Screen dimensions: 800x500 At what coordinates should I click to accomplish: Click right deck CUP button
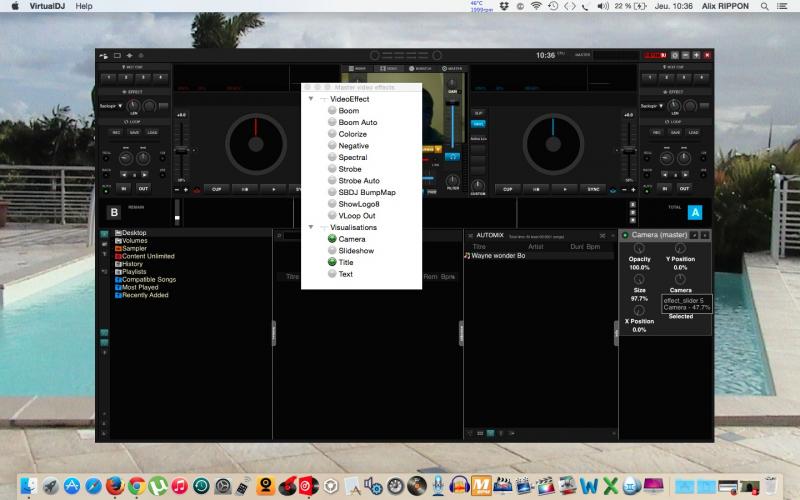click(x=508, y=189)
